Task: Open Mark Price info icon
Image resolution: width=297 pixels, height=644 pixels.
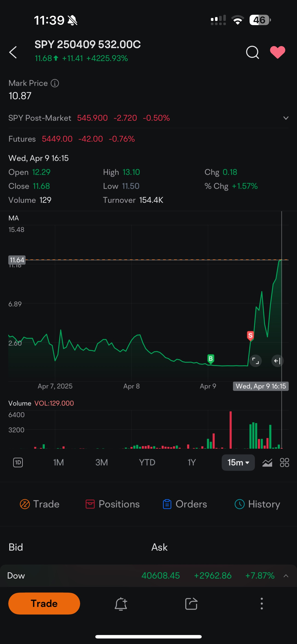Action: tap(55, 83)
